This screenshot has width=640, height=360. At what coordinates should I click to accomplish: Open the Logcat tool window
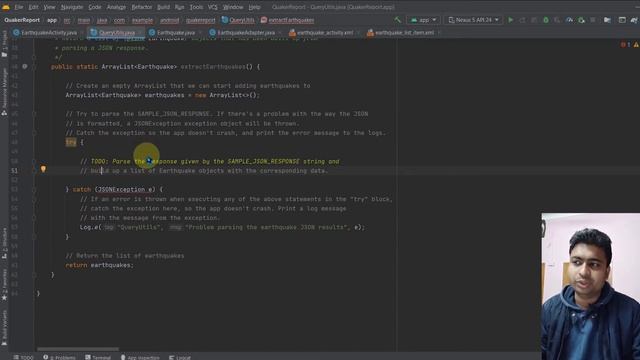(180, 357)
